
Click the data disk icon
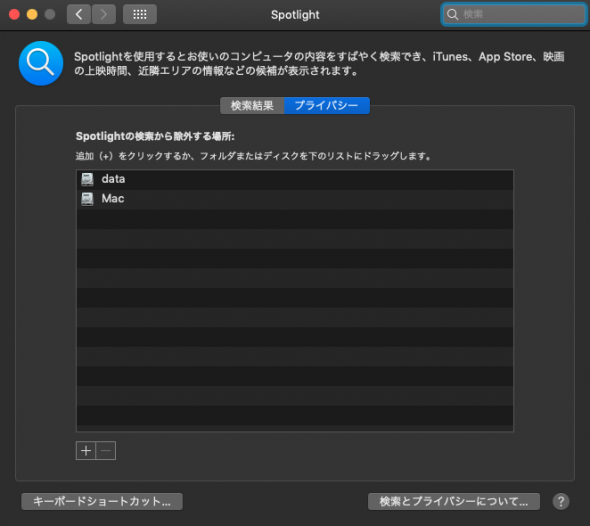(87, 179)
